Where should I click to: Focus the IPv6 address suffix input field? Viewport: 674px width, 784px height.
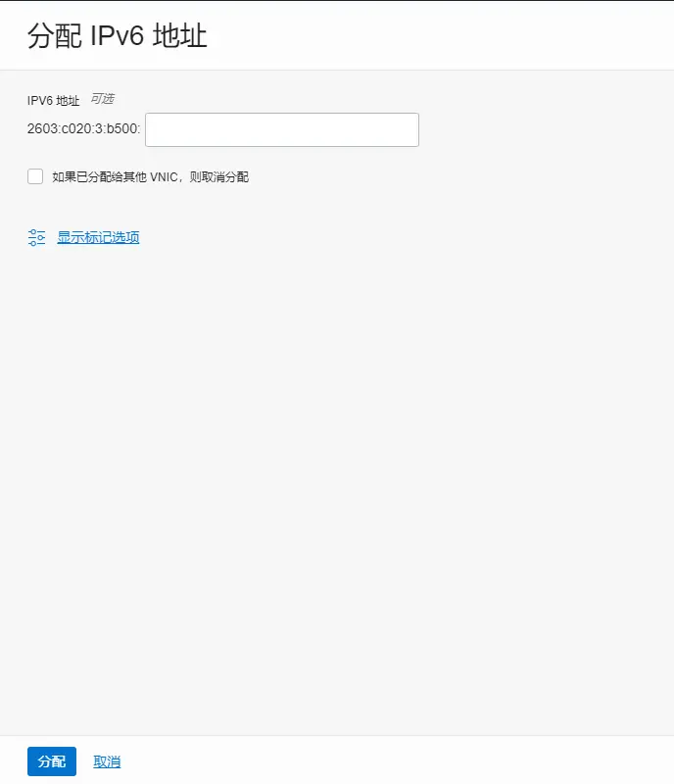[x=282, y=130]
